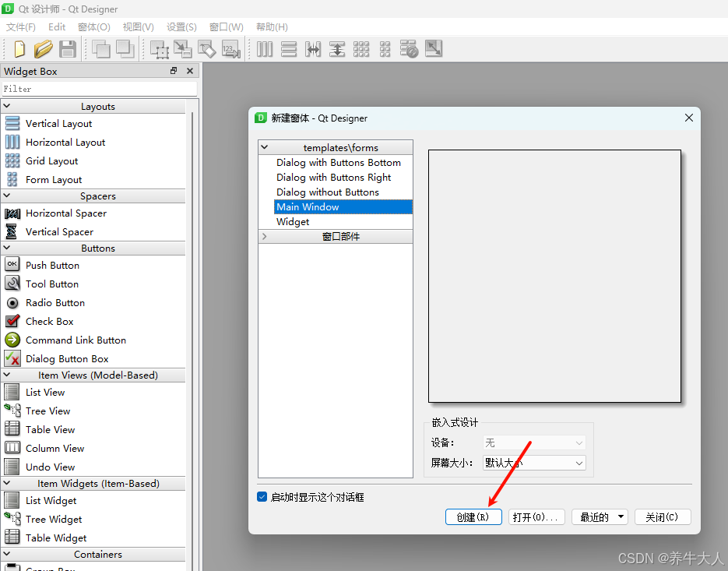Open the 设备 dropdown
Screen dimensions: 728x571
pyautogui.click(x=534, y=442)
